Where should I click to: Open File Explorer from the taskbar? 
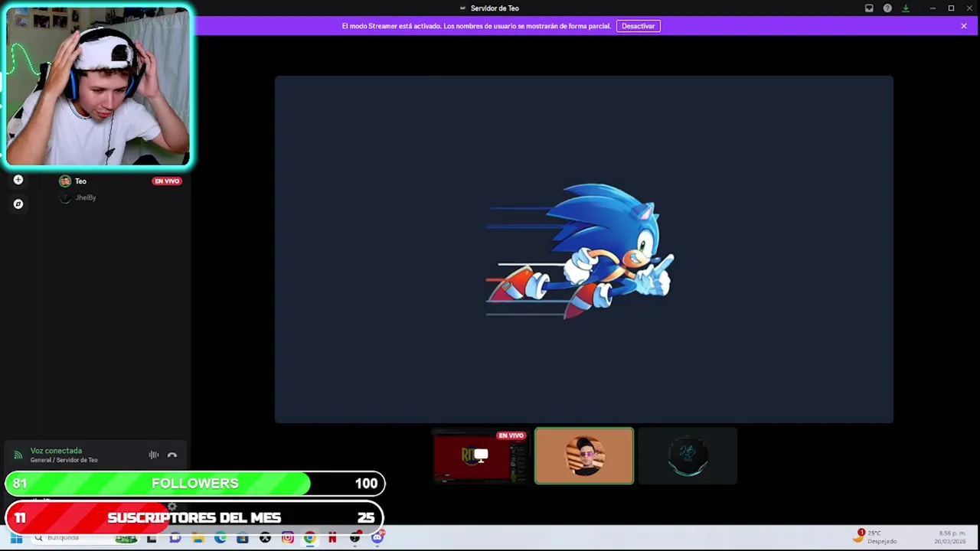(198, 538)
